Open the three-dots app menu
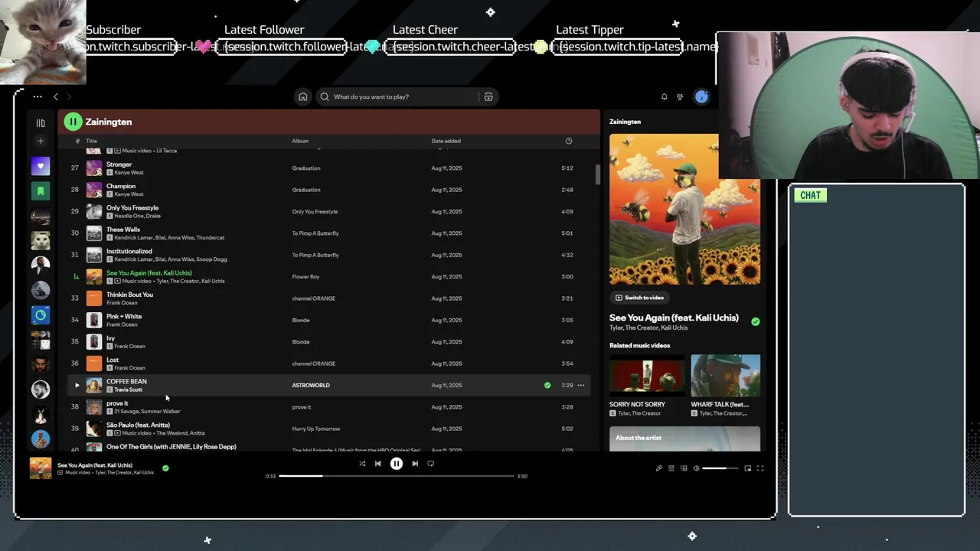This screenshot has width=980, height=551. [37, 96]
